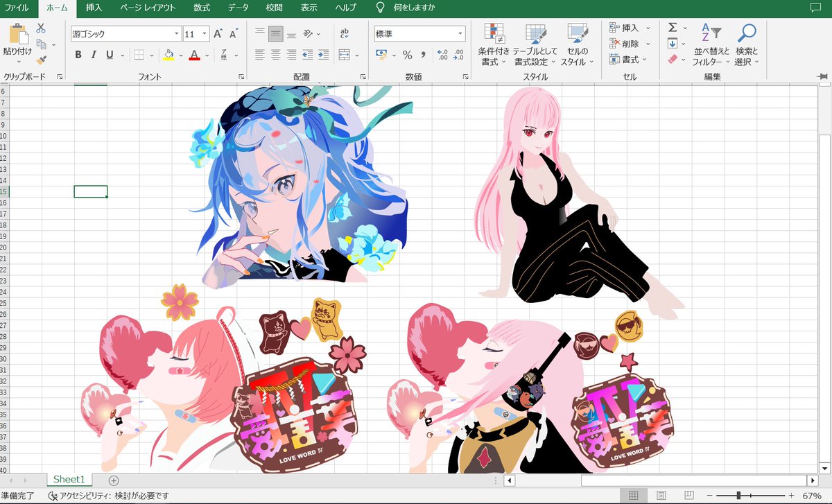Screen dimensions: 832x504
Task: Click 削除 in the セル group
Action: point(630,44)
